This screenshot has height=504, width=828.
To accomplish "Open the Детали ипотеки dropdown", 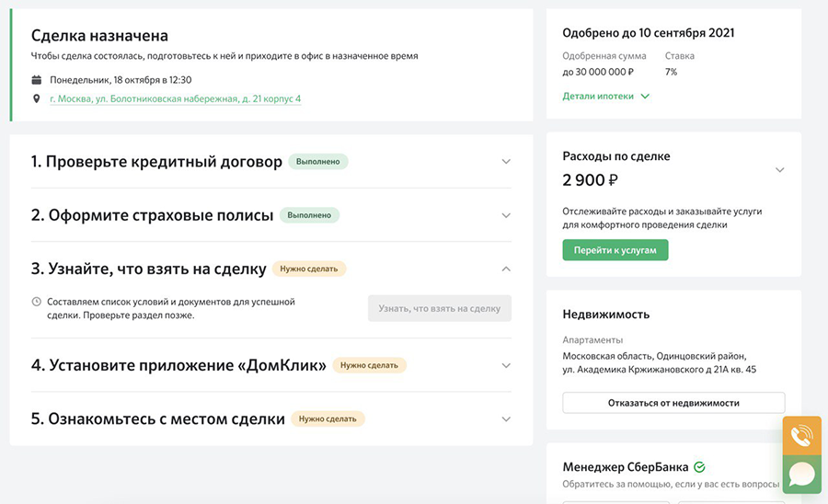I will [x=605, y=96].
